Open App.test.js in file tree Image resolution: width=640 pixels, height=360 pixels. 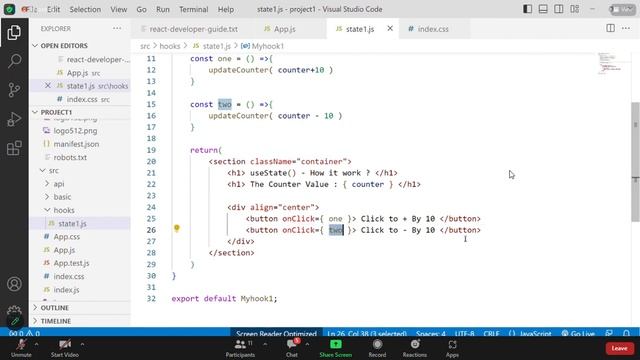71,263
